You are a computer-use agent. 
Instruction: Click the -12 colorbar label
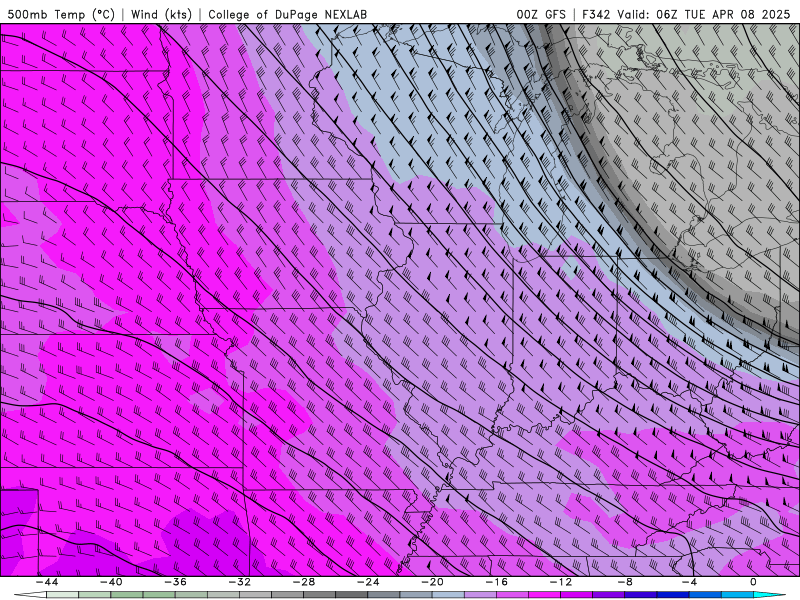561,582
